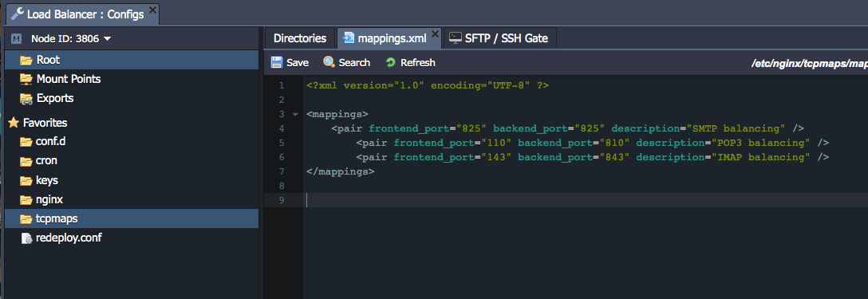Click line number 9 in the gutter

[282, 200]
